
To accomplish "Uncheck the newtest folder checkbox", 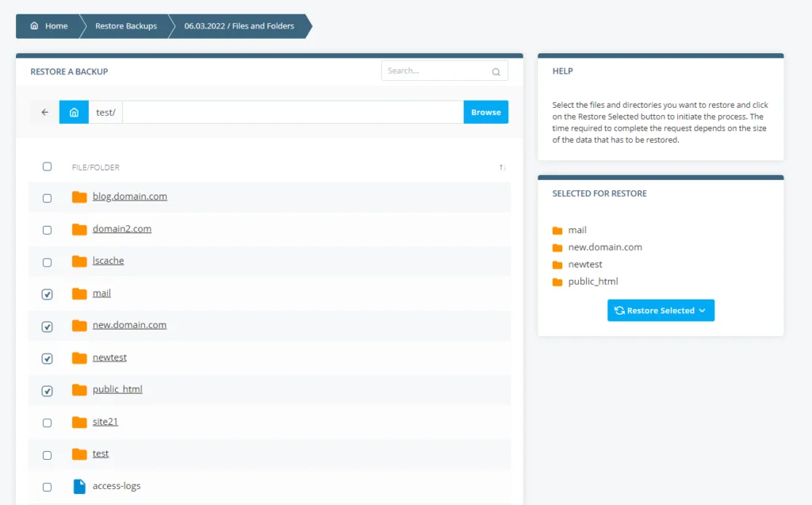I will (47, 358).
